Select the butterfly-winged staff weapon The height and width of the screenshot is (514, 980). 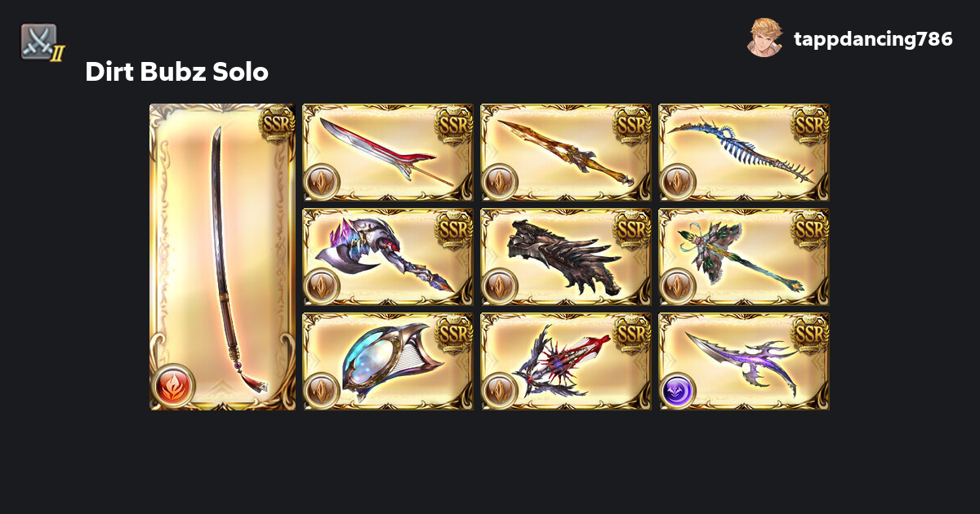[744, 257]
